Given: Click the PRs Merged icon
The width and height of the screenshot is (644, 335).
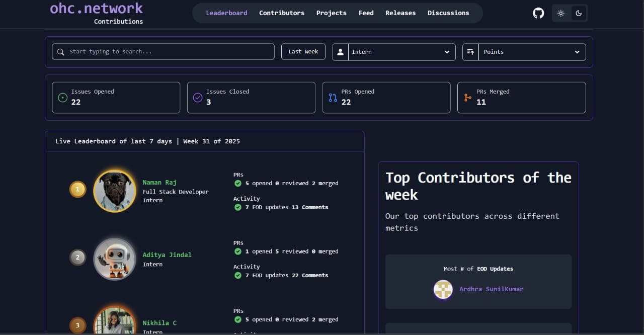Looking at the screenshot, I should (x=467, y=98).
